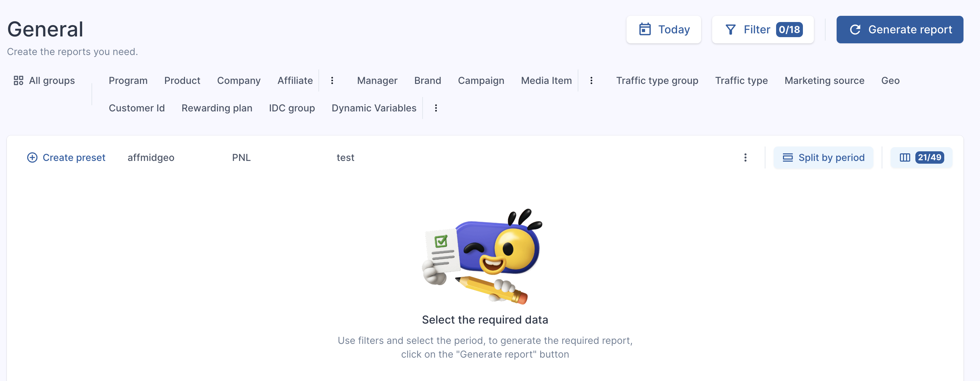Open the three-dot menu after Media Item
980x381 pixels.
coord(591,80)
